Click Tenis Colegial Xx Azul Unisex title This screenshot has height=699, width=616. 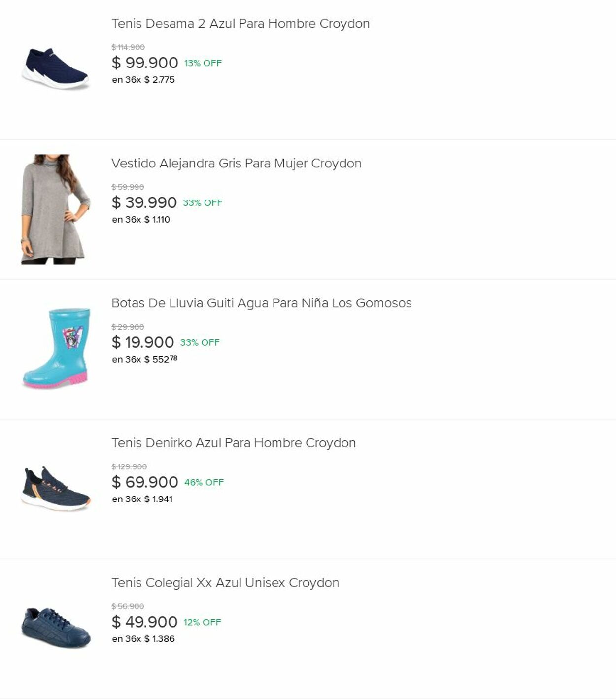pos(225,583)
